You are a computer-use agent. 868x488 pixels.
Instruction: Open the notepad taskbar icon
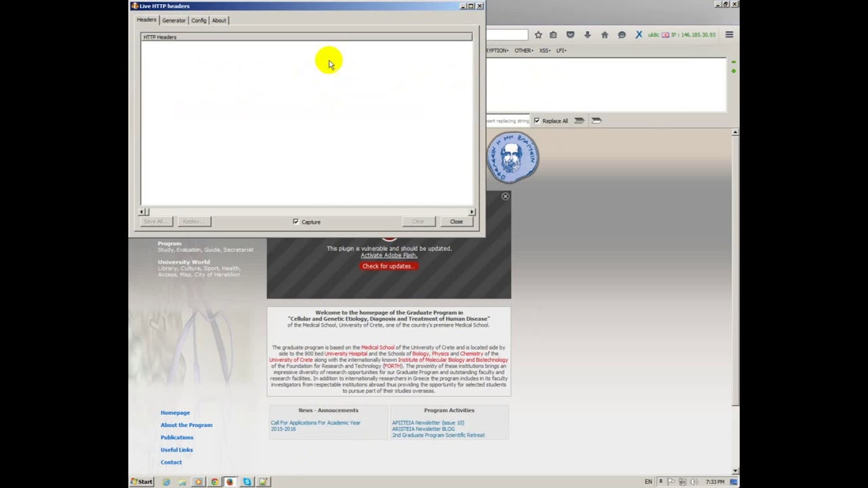(x=263, y=482)
